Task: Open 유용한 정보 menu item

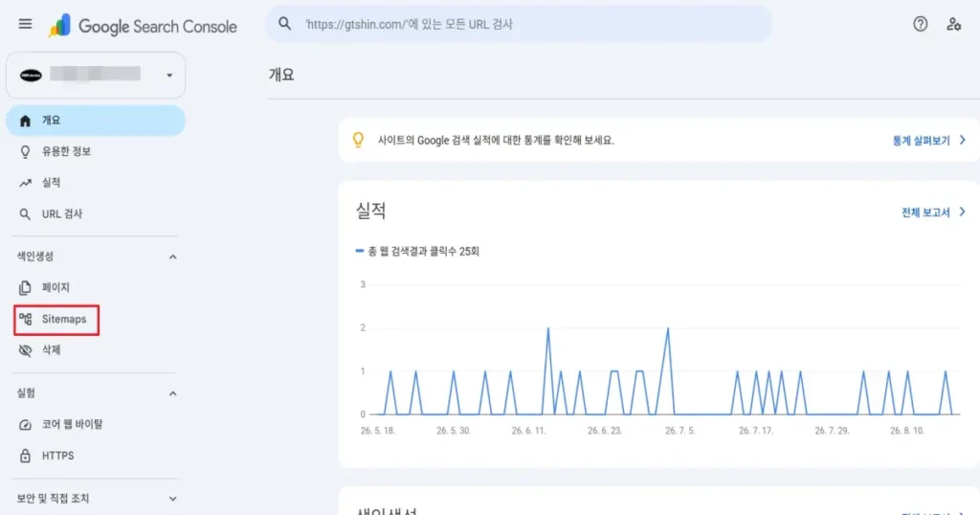Action: 96,152
